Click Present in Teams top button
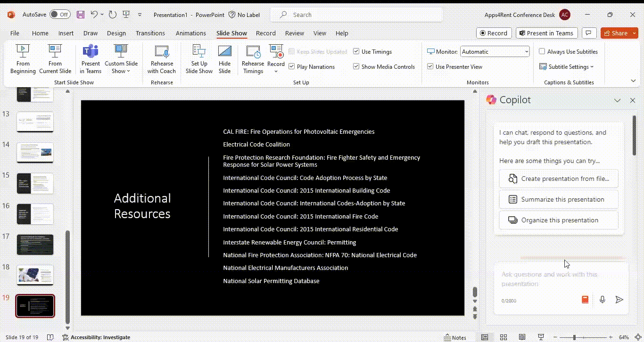This screenshot has width=644, height=342. click(546, 33)
